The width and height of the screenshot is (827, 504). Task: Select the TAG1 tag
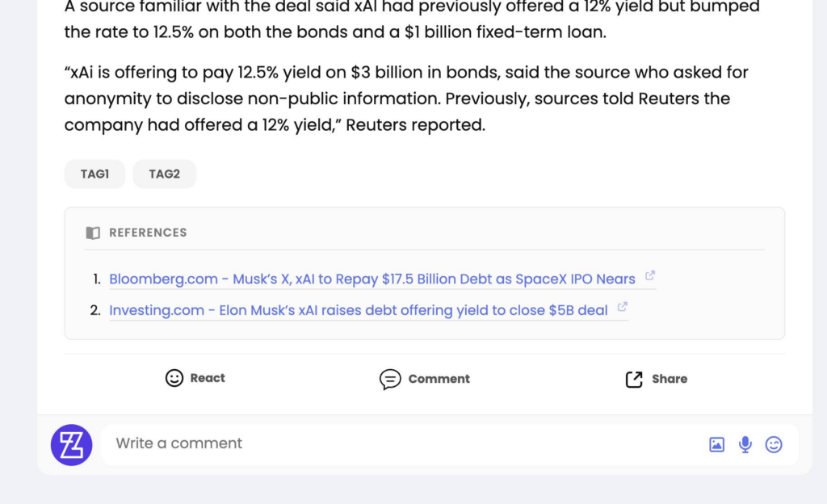pos(94,174)
